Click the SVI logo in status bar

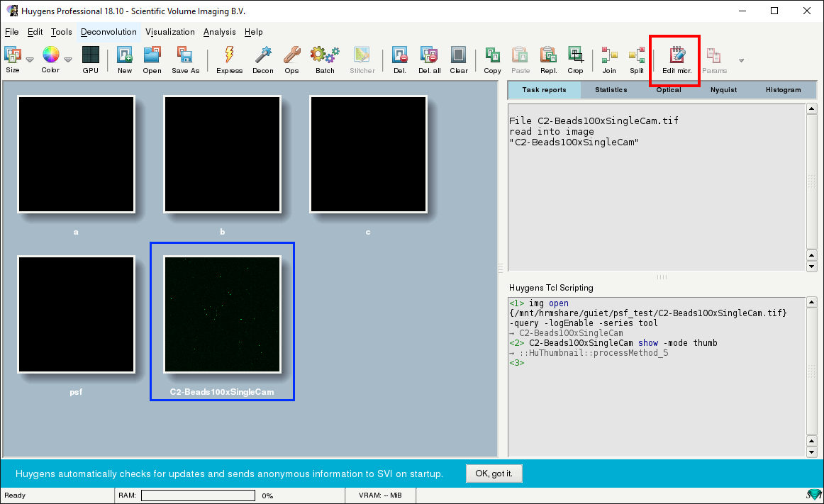tap(813, 495)
